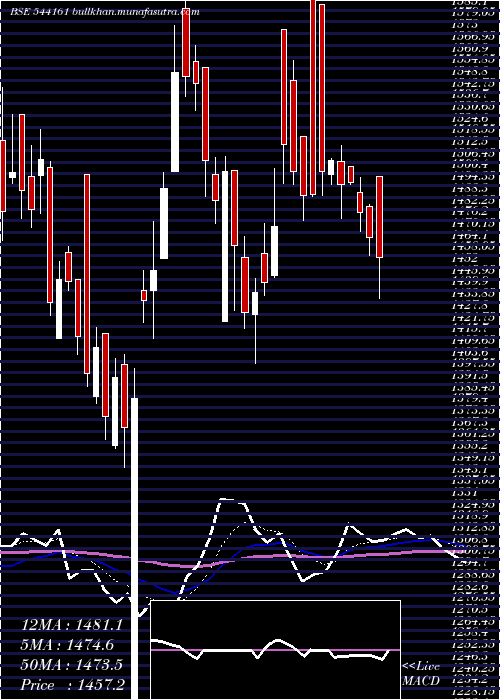Click the tall white volume spike bar
Image resolution: width=500 pixels, height=700 pixels.
[134, 548]
